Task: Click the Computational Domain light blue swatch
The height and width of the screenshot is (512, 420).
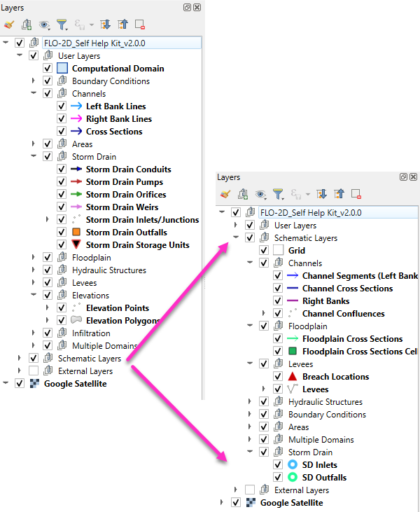Action: [62, 69]
